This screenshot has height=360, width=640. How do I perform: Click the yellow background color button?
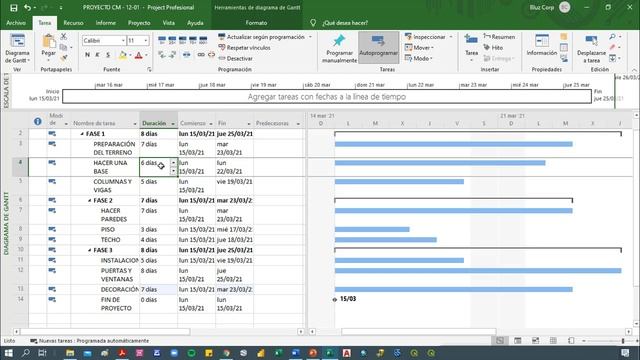[122, 55]
